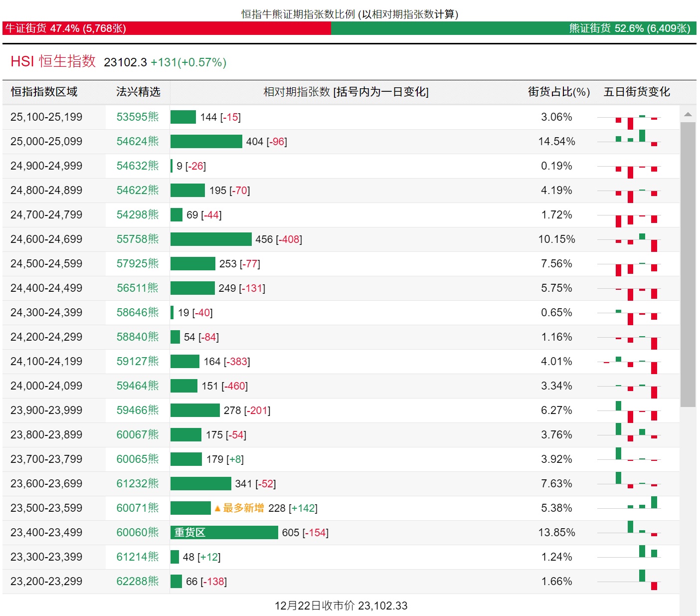Click the scrollbar thumb beside the table
Screen dimensions: 700x616
point(688,264)
